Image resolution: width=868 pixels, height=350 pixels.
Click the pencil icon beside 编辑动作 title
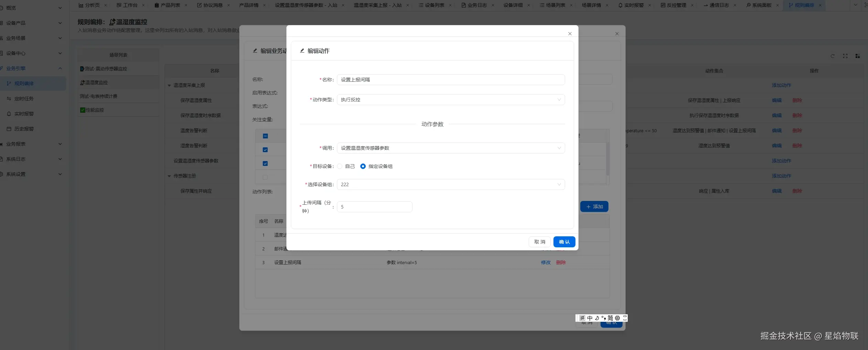(302, 51)
